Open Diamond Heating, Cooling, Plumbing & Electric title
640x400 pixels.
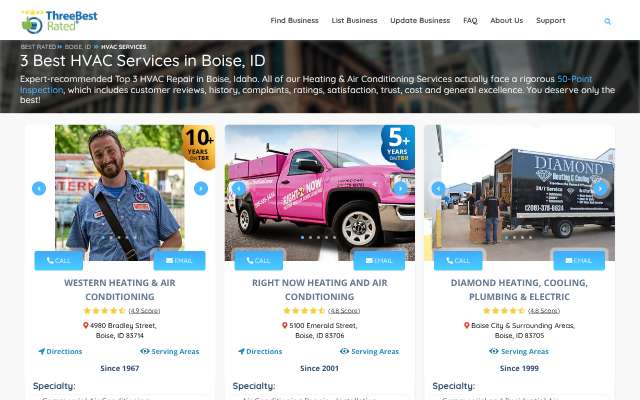[519, 289]
